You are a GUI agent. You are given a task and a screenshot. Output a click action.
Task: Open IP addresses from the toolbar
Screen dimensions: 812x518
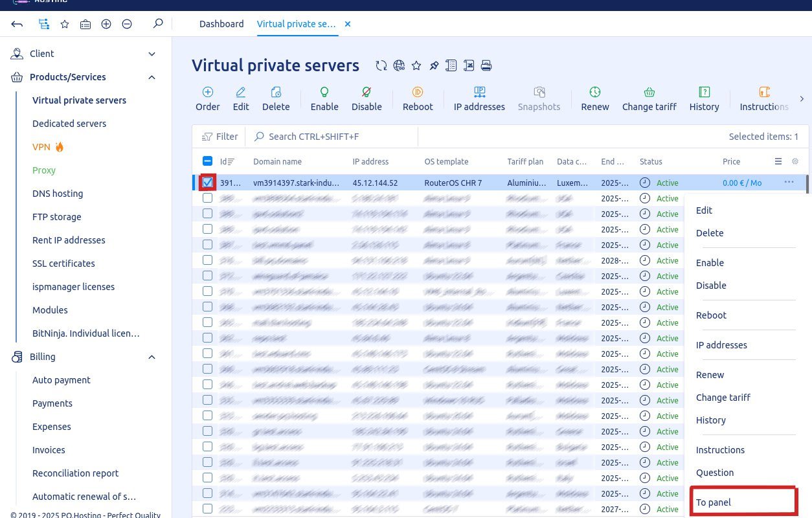pyautogui.click(x=479, y=99)
